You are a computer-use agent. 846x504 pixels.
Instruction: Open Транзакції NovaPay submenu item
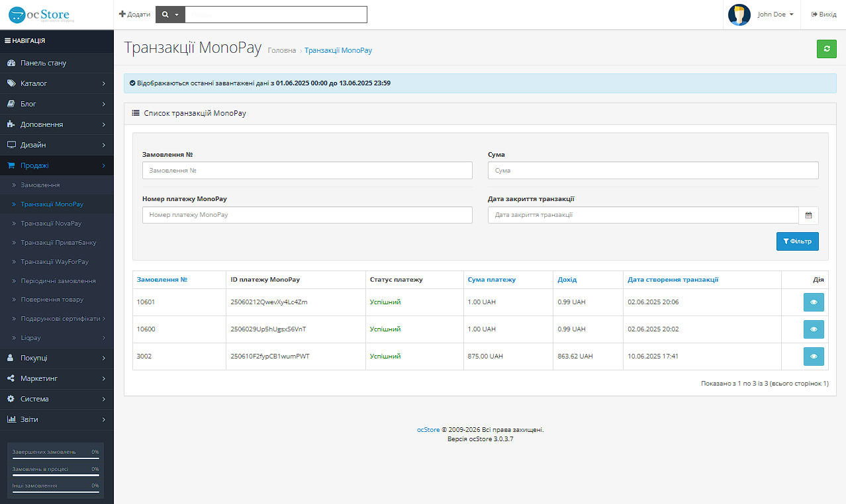pyautogui.click(x=57, y=224)
